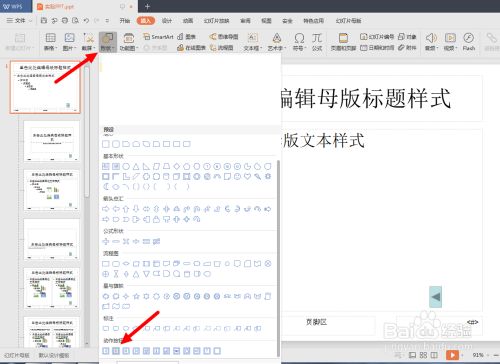The image size is (500, 364).
Task: Click the orange slideshow play button in status bar
Action: coord(452,355)
